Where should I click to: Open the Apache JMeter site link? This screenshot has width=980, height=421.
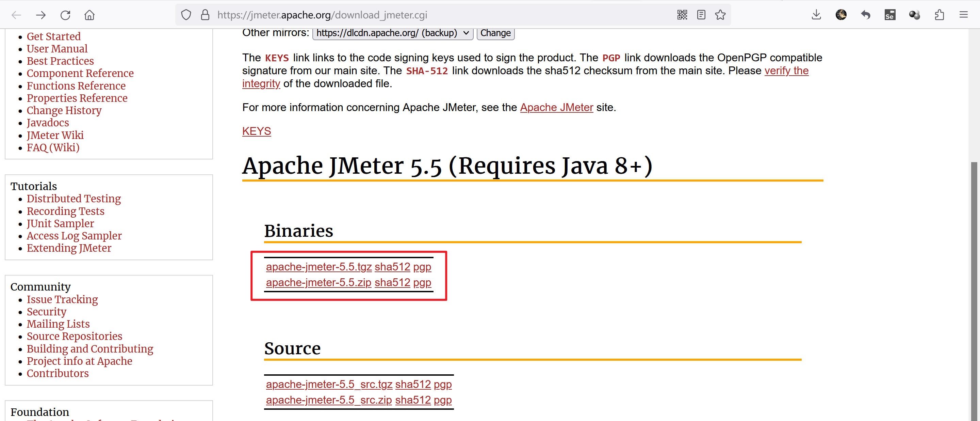click(x=557, y=107)
